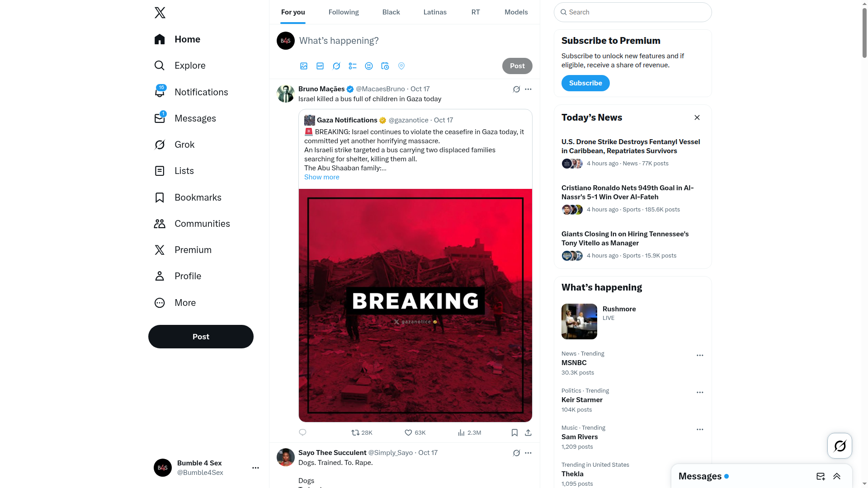Switch to the Latinas tab
The height and width of the screenshot is (488, 868).
coord(435,12)
